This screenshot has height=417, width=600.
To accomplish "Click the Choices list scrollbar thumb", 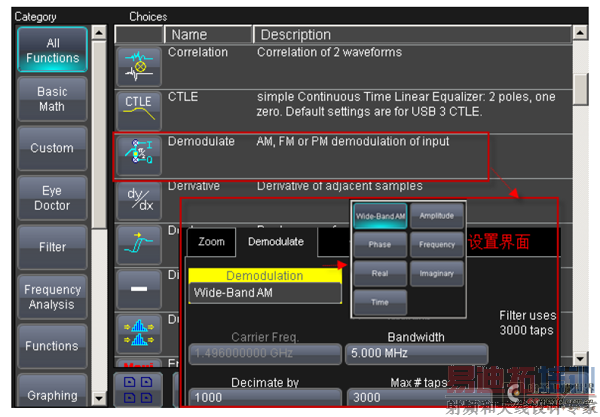I will (x=580, y=88).
